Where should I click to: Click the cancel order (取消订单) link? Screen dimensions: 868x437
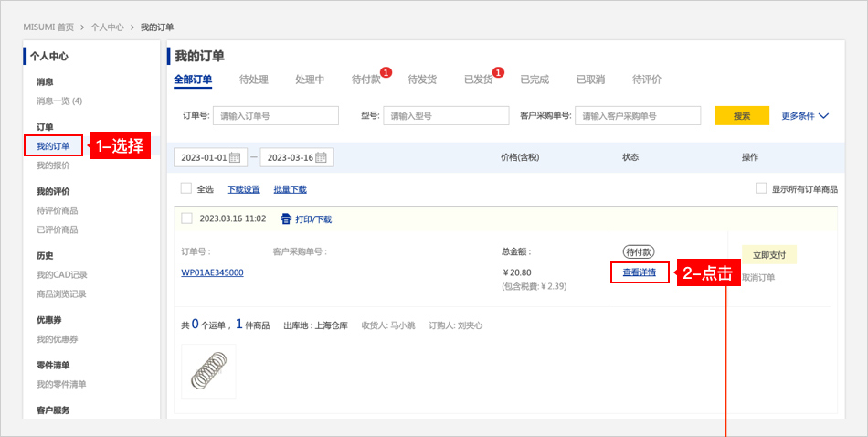(x=758, y=277)
